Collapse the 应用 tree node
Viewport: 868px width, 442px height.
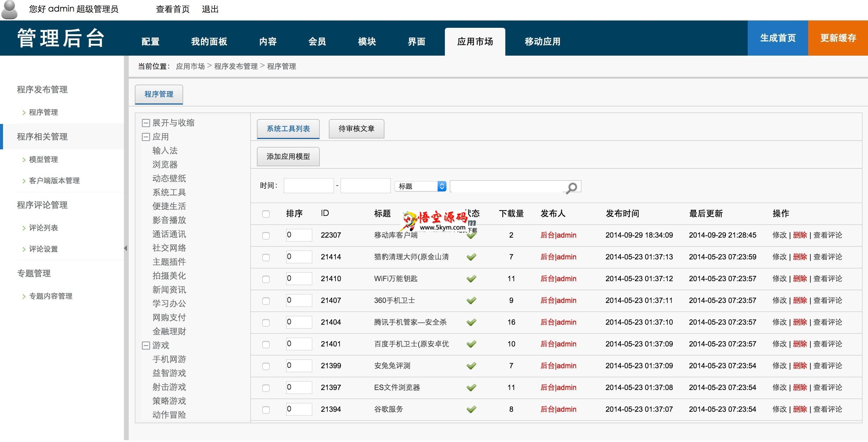(146, 137)
